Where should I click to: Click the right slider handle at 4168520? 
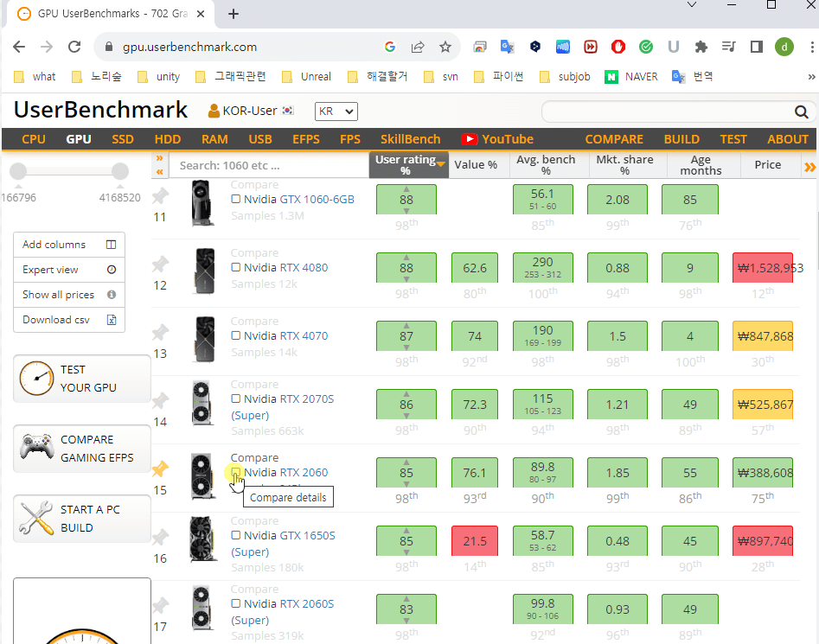click(120, 171)
